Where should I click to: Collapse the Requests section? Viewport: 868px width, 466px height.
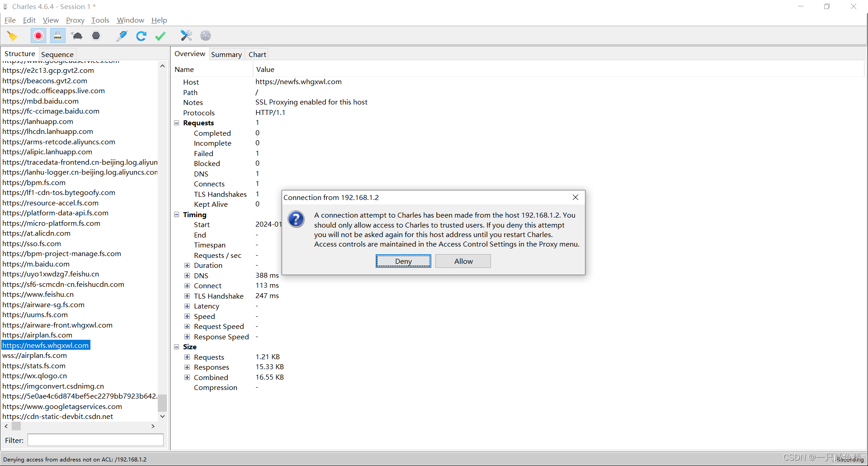click(177, 123)
